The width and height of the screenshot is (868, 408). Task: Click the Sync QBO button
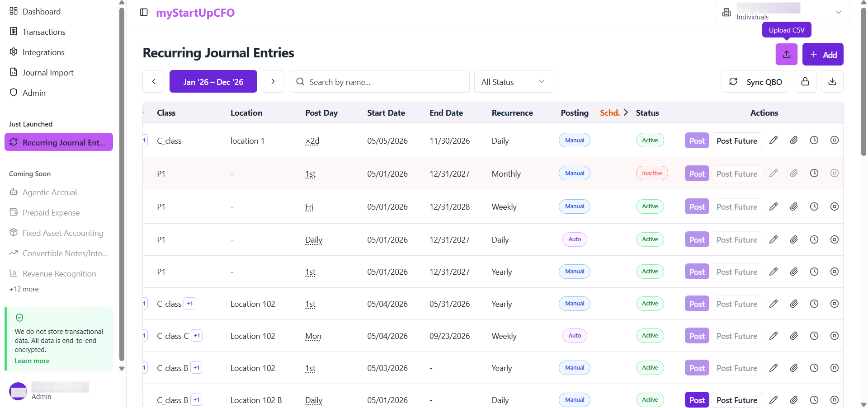(755, 81)
